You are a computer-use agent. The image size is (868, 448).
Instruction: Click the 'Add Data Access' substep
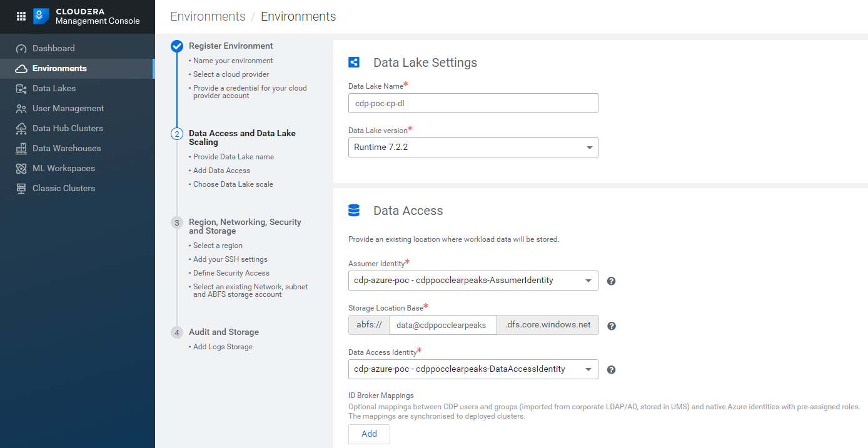tap(221, 171)
